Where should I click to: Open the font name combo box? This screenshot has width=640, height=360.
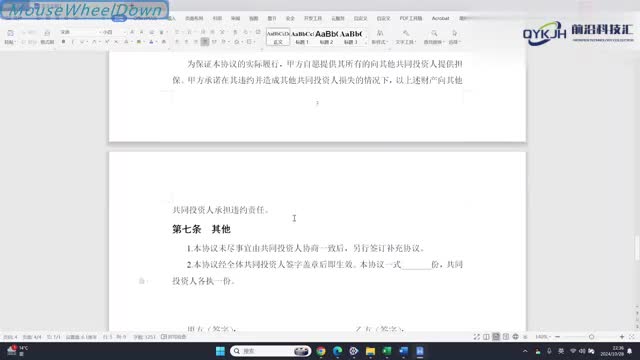click(x=80, y=32)
